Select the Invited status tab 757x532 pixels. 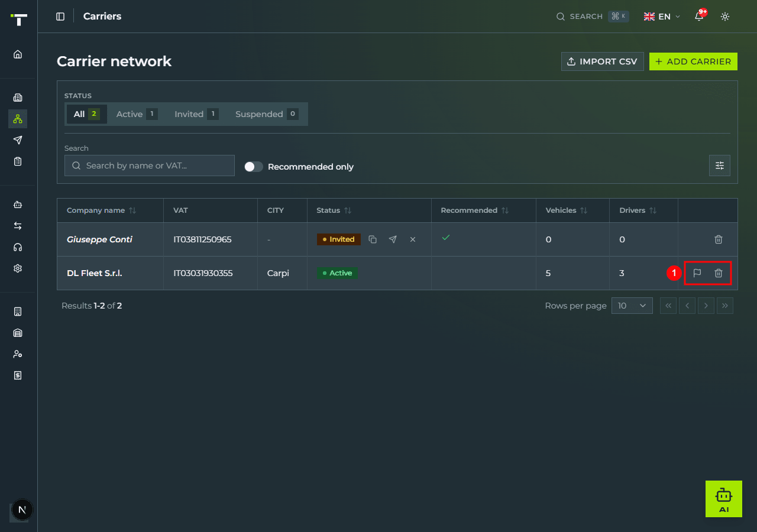click(196, 114)
